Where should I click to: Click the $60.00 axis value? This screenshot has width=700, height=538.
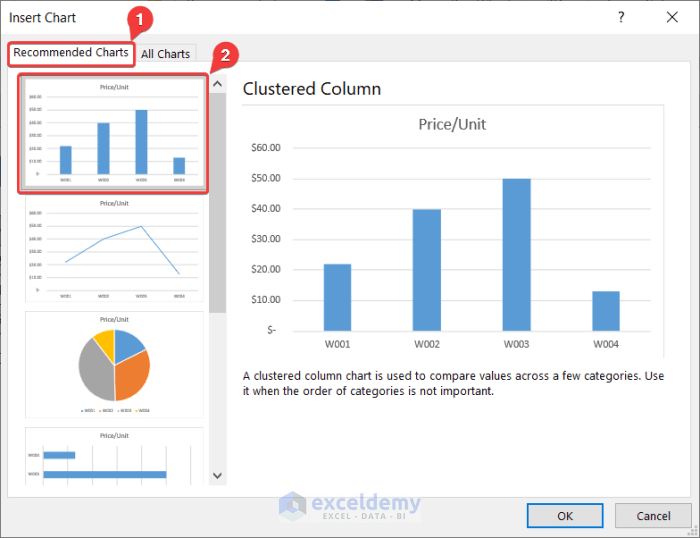tap(266, 148)
